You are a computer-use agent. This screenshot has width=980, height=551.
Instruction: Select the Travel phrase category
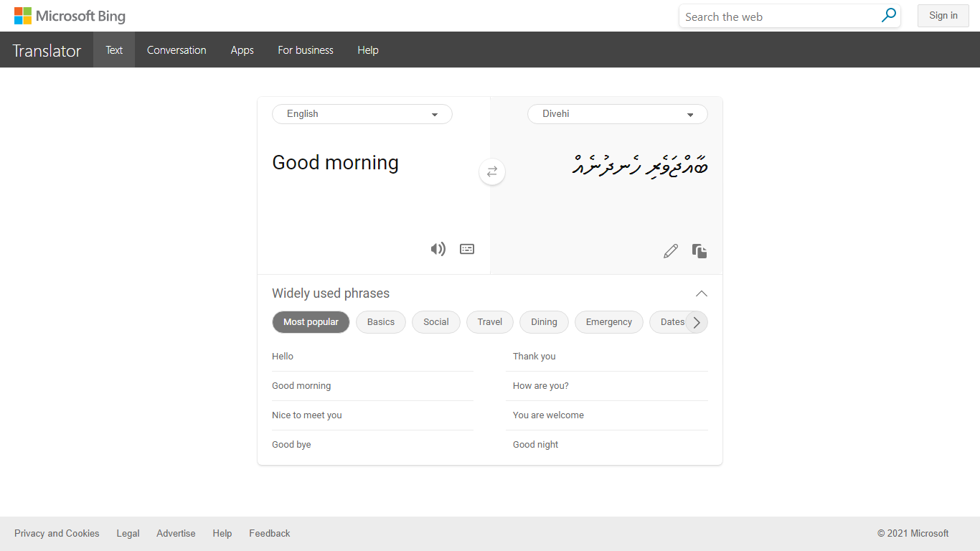click(x=490, y=322)
